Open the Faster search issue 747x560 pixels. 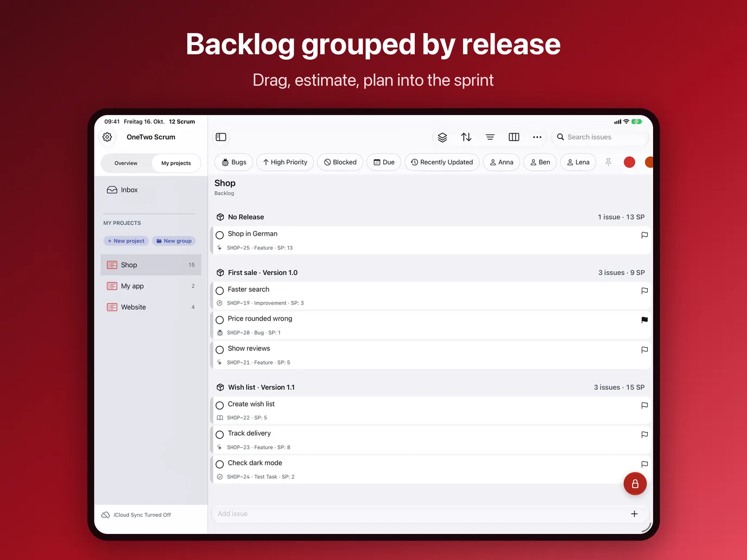pos(432,296)
